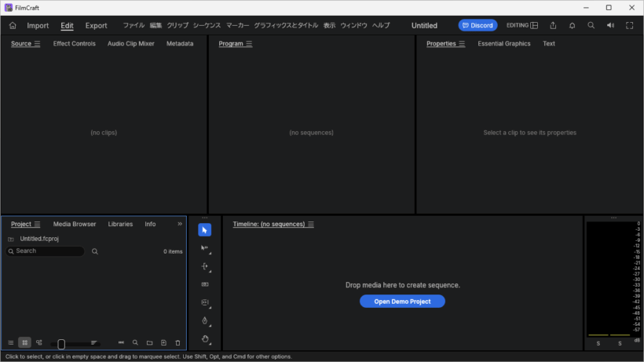The image size is (644, 362).
Task: Switch to Info tab
Action: [x=150, y=224]
